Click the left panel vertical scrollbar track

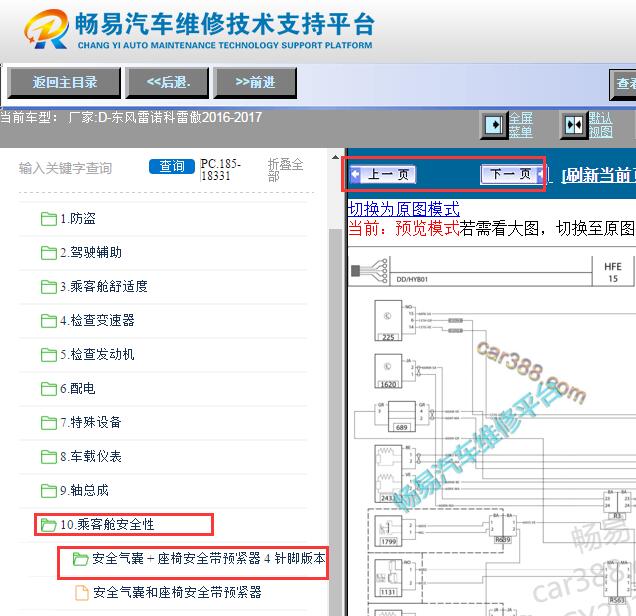(335, 422)
